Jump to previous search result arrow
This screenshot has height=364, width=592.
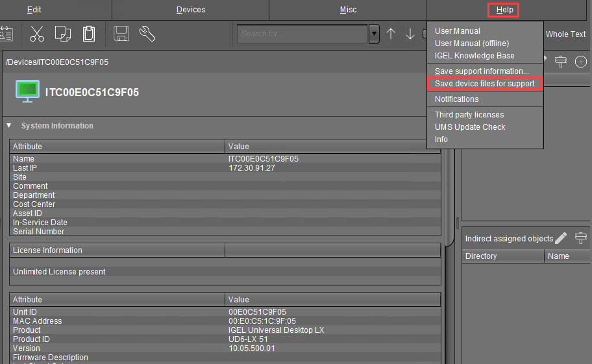[390, 34]
